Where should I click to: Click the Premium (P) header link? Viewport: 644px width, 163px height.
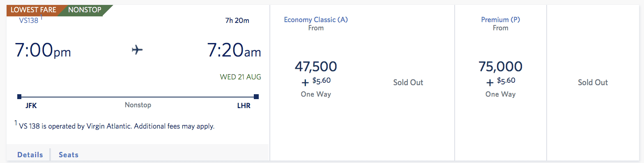(x=501, y=20)
